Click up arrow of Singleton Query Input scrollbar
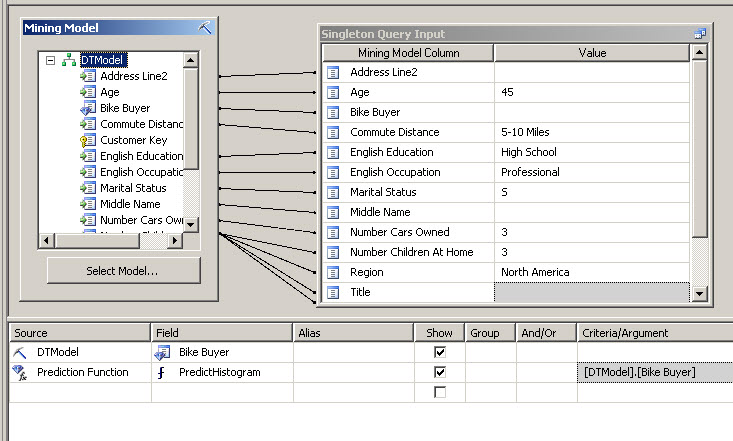This screenshot has width=733, height=441. 699,52
